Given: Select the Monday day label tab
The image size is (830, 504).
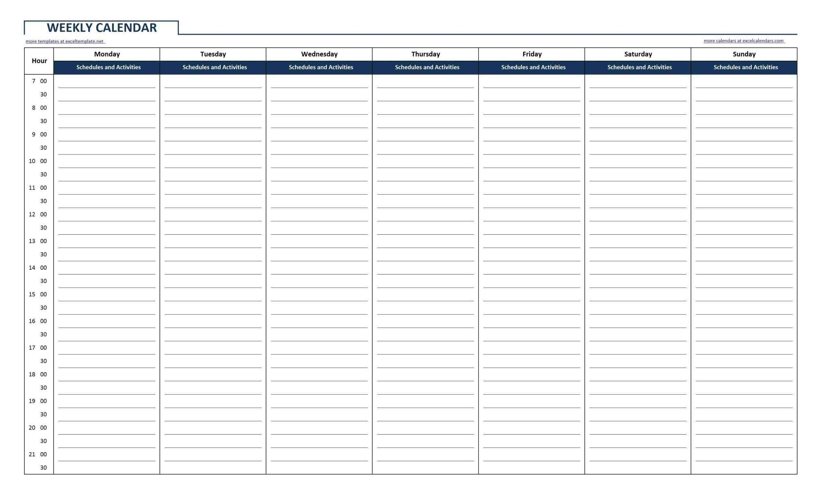Looking at the screenshot, I should [x=107, y=55].
